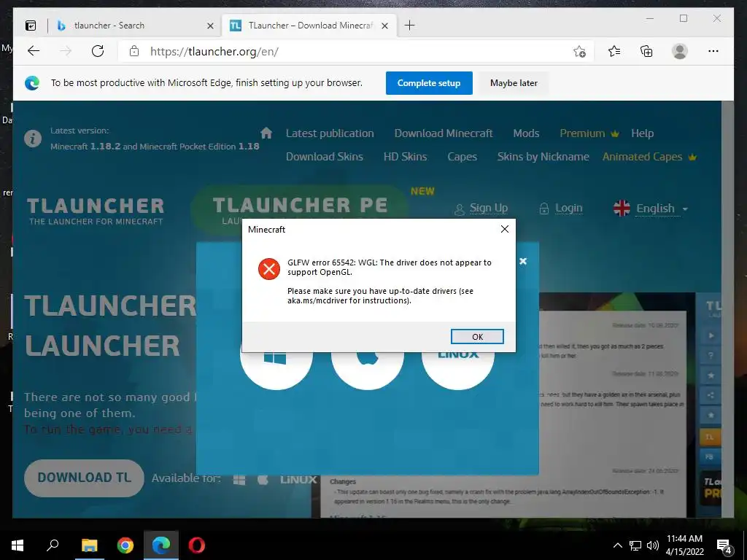The width and height of the screenshot is (747, 560).
Task: Open Latest publication menu
Action: [x=330, y=133]
